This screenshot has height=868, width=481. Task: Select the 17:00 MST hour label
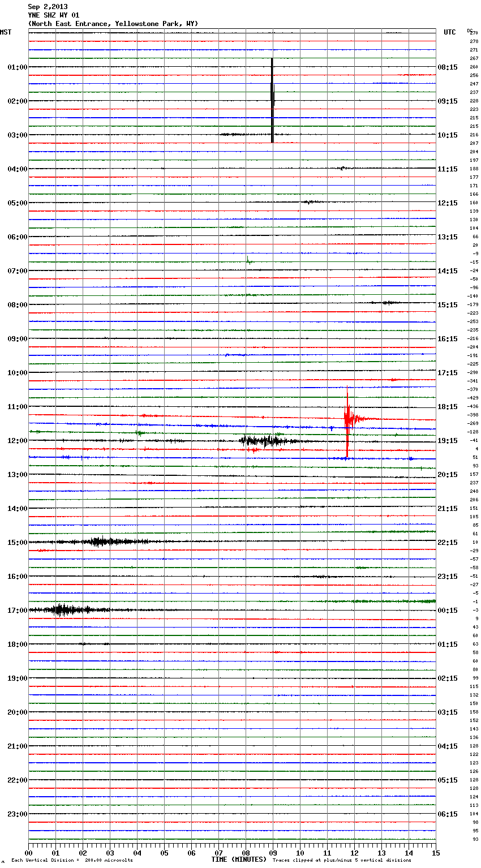[18, 611]
